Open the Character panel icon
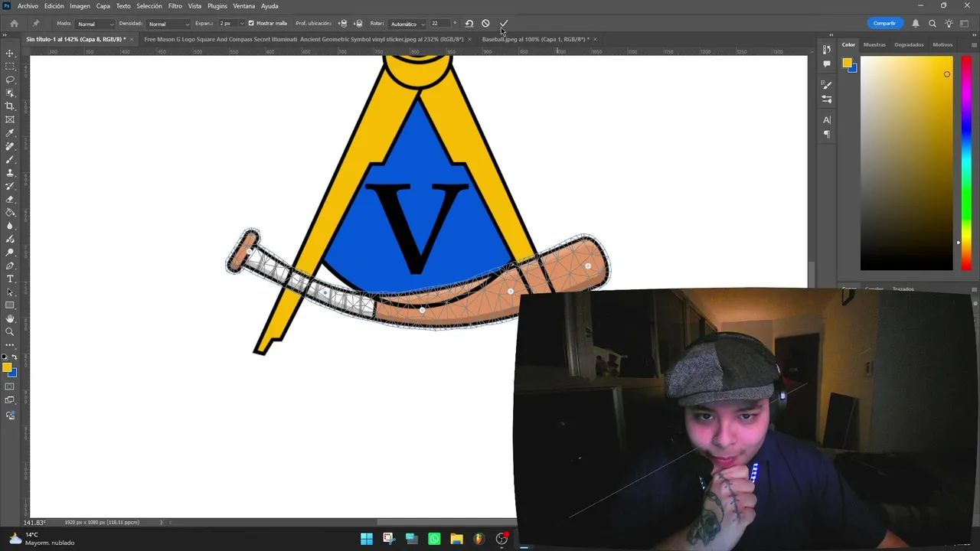The height and width of the screenshot is (551, 980). (x=827, y=120)
